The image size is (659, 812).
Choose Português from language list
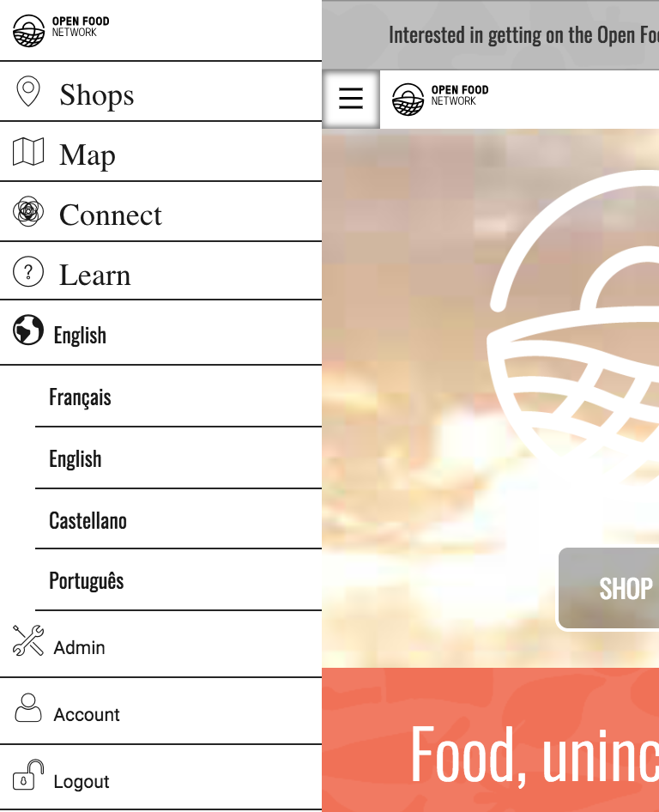point(178,580)
